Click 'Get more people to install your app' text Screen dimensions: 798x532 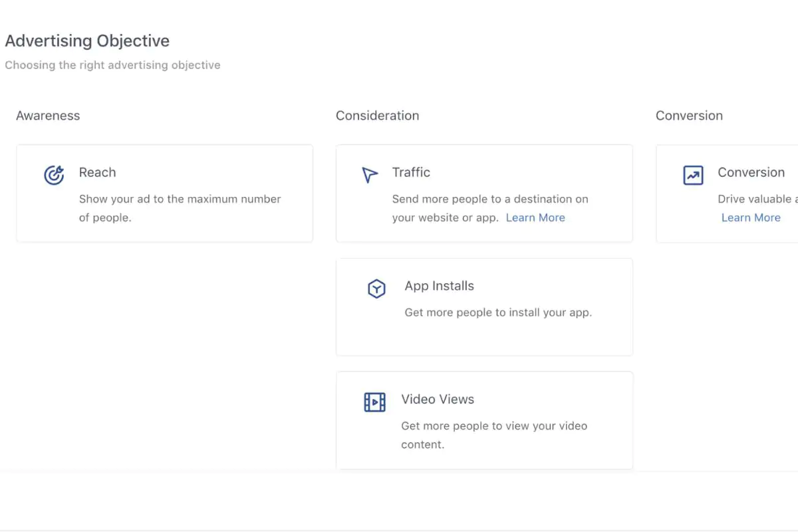(498, 313)
